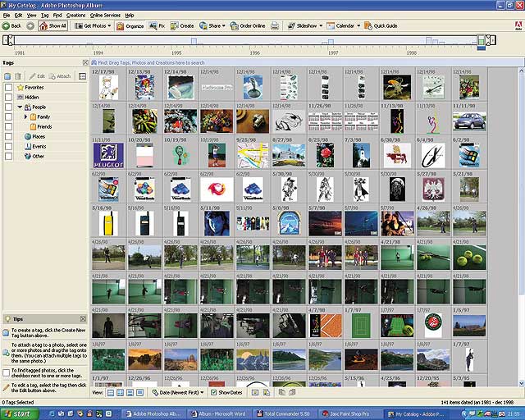This screenshot has height=420, width=525.
Task: Click the grey Forward arrow button
Action: pos(30,25)
